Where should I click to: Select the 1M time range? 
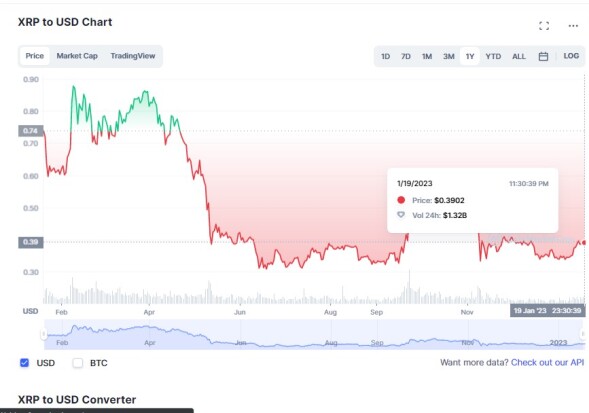point(427,56)
